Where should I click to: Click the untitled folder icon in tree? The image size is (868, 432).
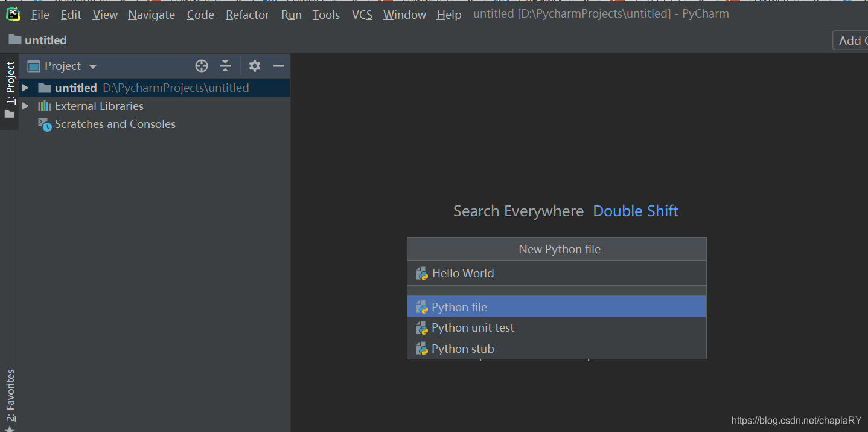(45, 88)
